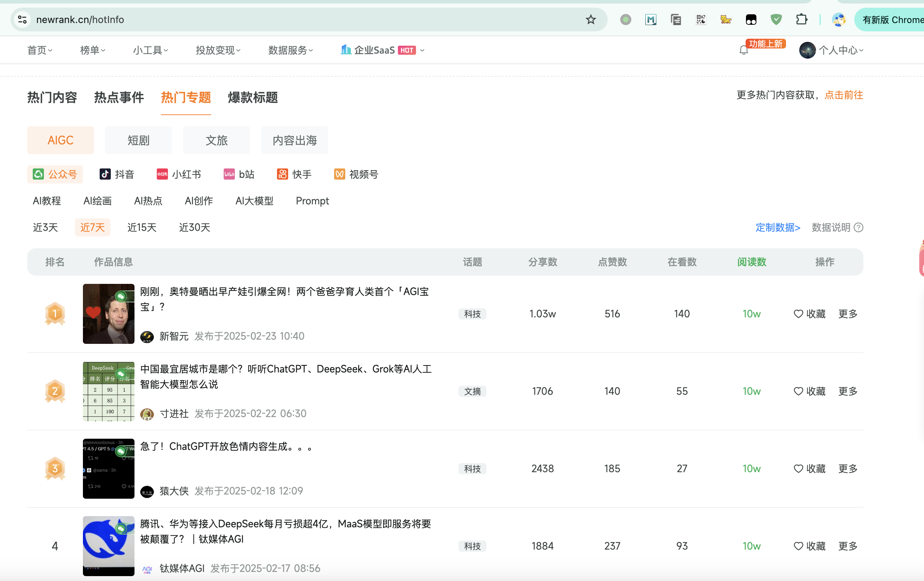The width and height of the screenshot is (924, 581).
Task: Open the Chrome extensions puzzle icon
Action: pyautogui.click(x=801, y=20)
